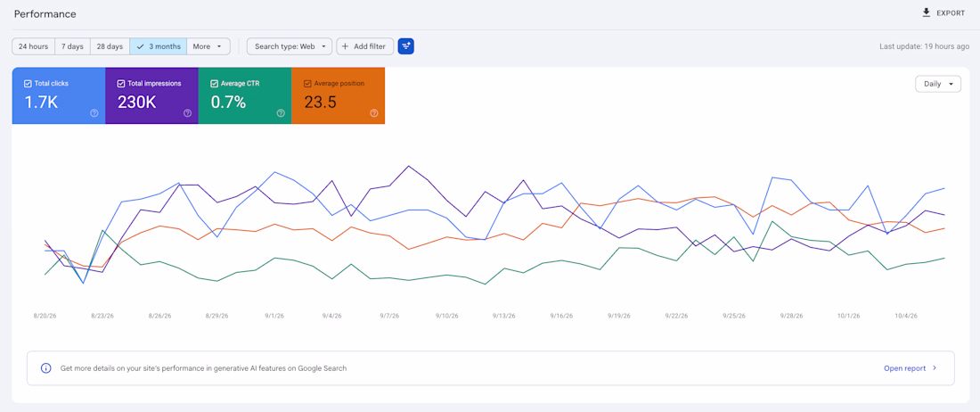This screenshot has height=412, width=980.
Task: Click the Export download icon
Action: click(927, 12)
